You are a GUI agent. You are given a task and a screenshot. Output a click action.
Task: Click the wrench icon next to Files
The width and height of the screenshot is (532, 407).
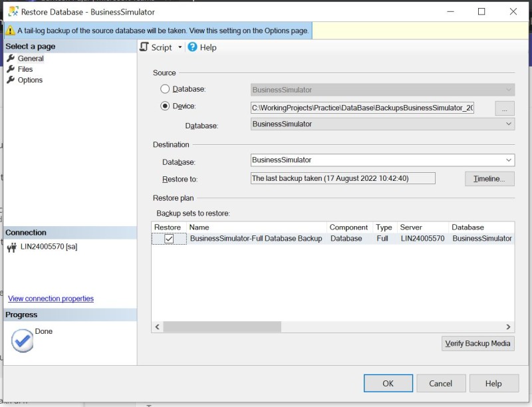pos(11,69)
